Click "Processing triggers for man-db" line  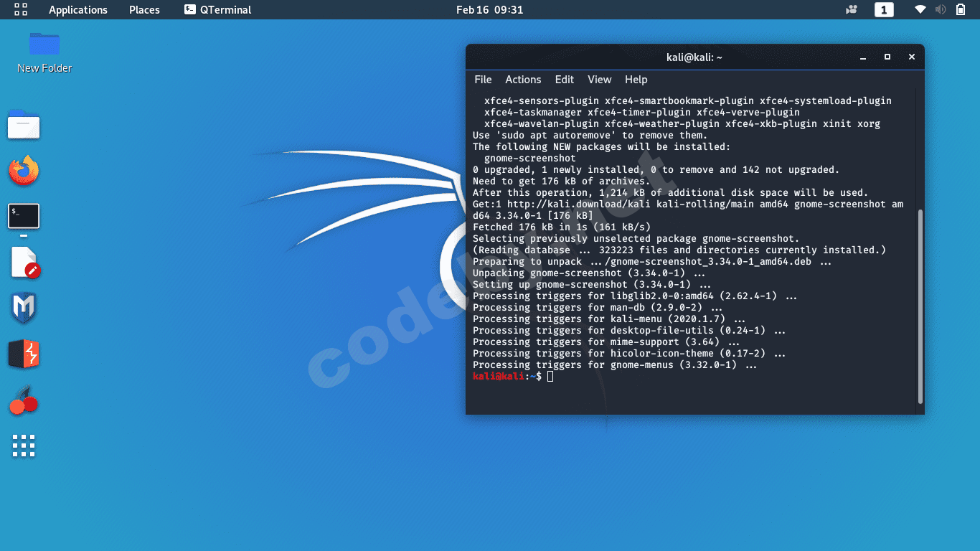point(598,308)
